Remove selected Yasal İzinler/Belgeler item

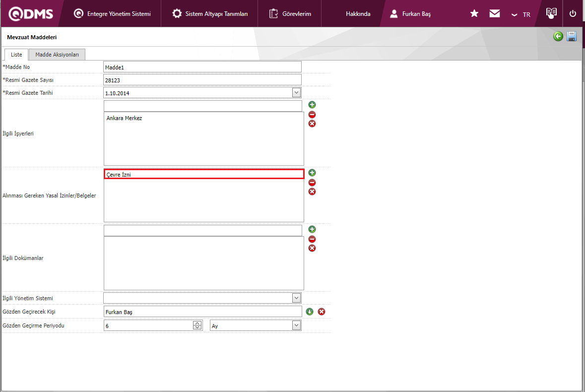312,183
